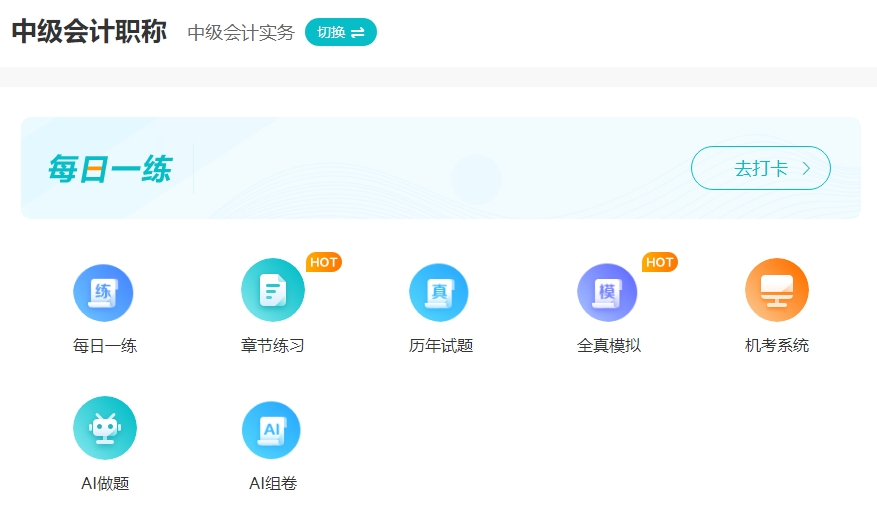Click the AI组卷 text label
This screenshot has width=877, height=506.
pos(273,483)
